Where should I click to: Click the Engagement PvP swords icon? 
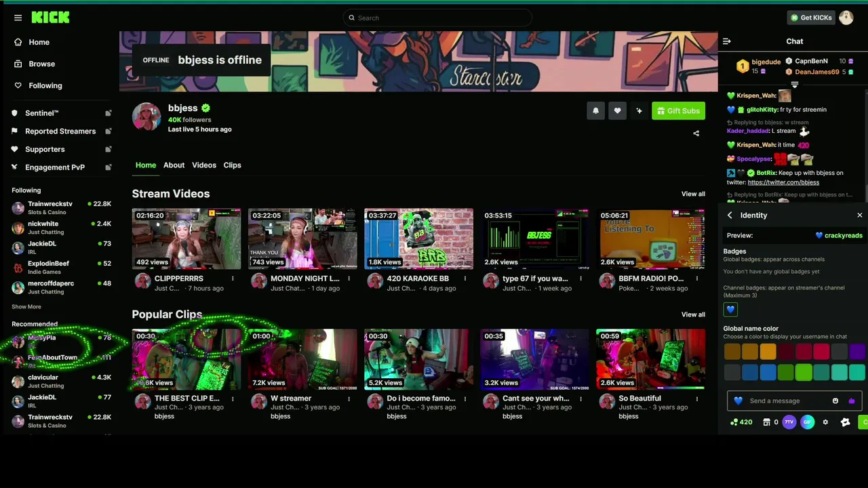(x=15, y=167)
